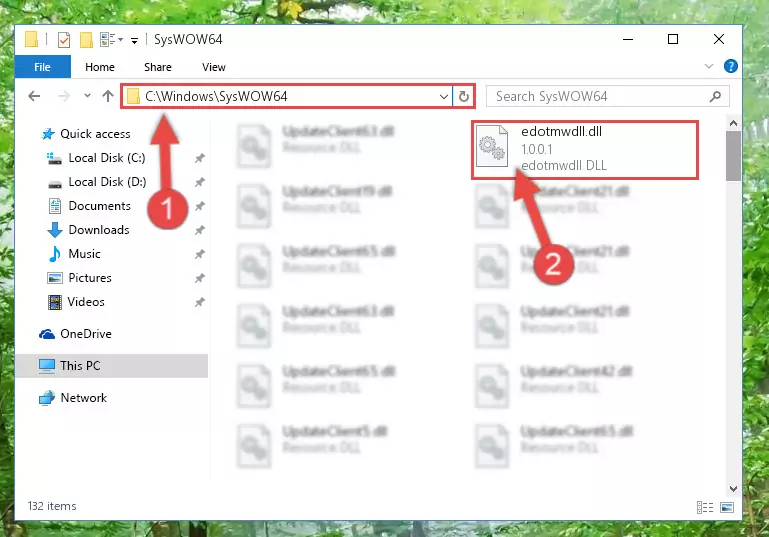
Task: Click the pin icon next to Local Disk (C:)
Action: click(200, 158)
